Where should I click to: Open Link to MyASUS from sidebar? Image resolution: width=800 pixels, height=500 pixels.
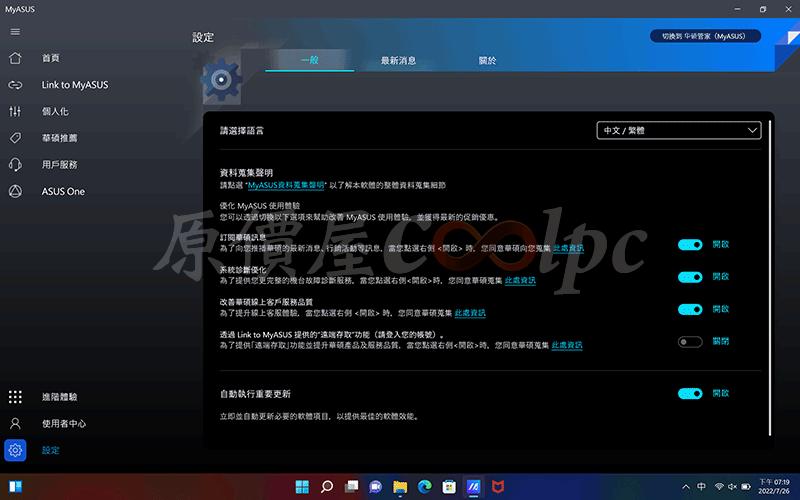point(15,85)
